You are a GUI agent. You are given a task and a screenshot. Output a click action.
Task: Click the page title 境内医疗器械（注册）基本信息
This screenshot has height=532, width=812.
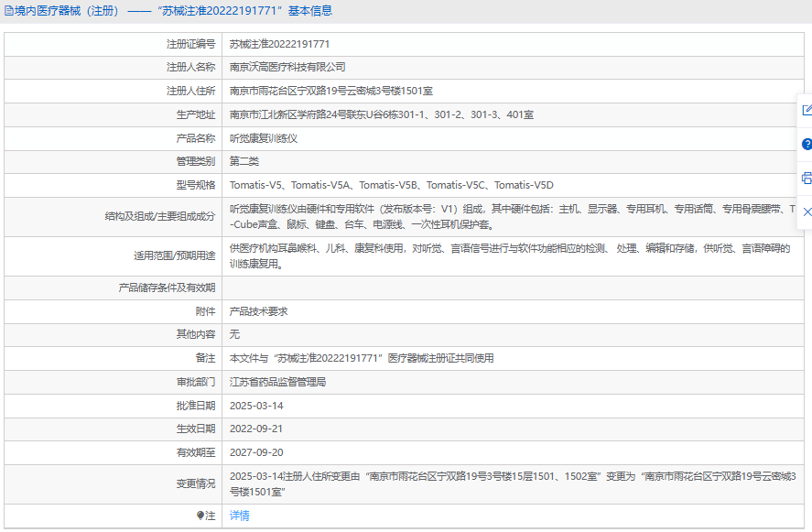(174, 11)
